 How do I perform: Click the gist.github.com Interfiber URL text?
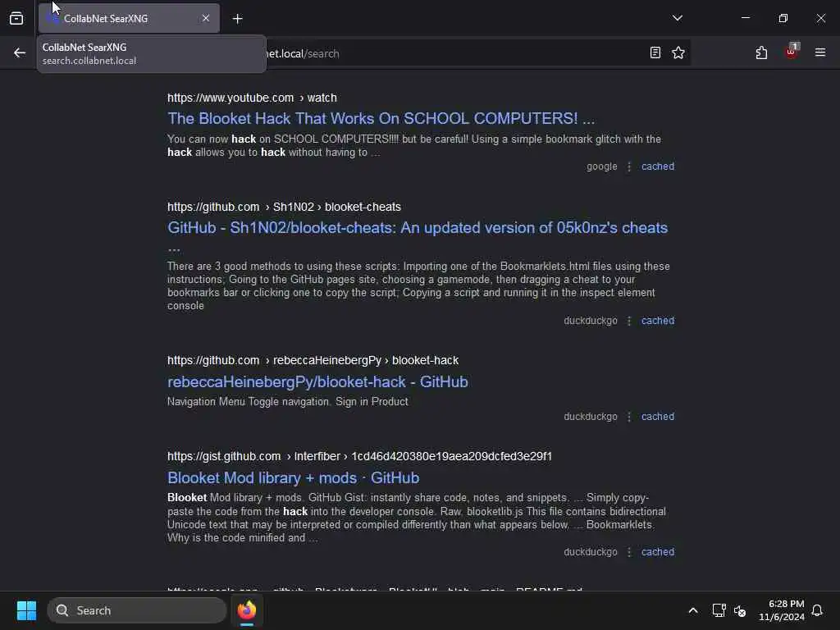[x=359, y=456]
